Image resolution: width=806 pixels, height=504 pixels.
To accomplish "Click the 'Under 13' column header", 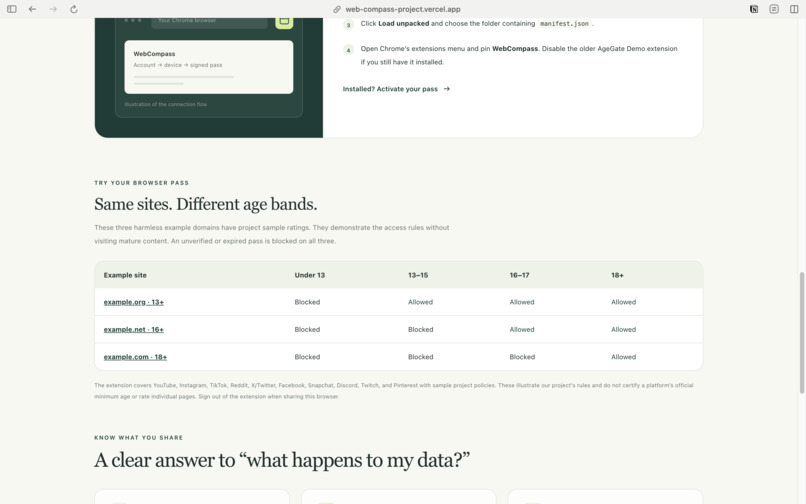I will [x=309, y=275].
